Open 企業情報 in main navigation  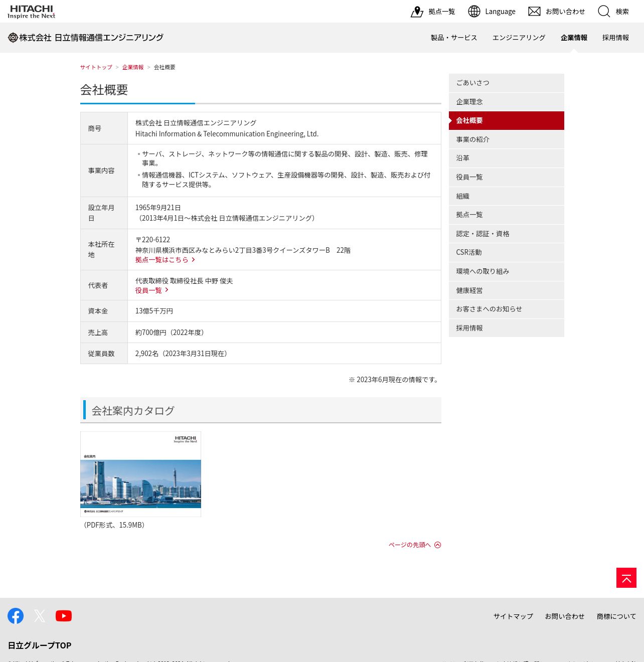[x=574, y=38]
